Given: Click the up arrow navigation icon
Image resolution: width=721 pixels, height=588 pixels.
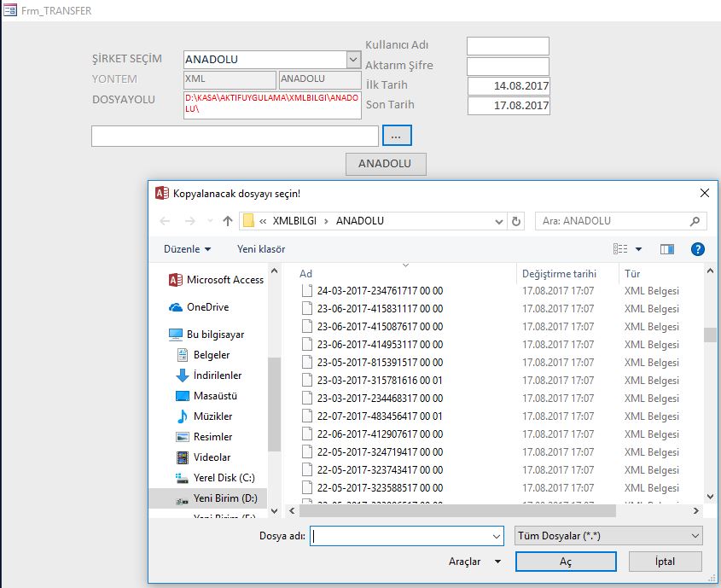Looking at the screenshot, I should (228, 221).
